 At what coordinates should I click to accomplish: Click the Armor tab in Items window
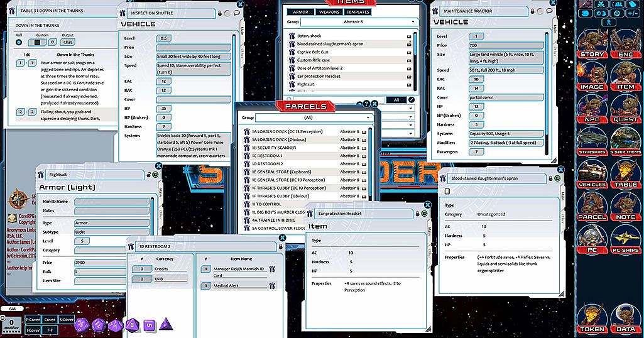pyautogui.click(x=301, y=12)
